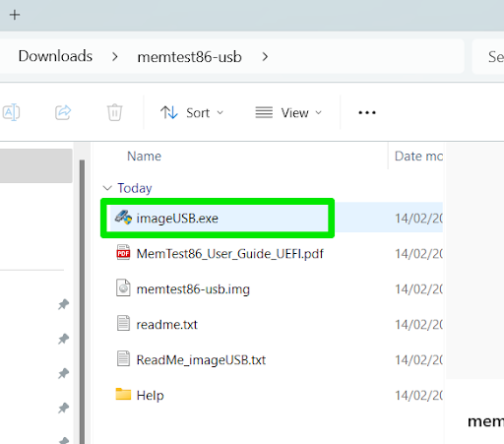Select the highlighted item in navigation pane
This screenshot has width=504, height=444.
[36, 165]
